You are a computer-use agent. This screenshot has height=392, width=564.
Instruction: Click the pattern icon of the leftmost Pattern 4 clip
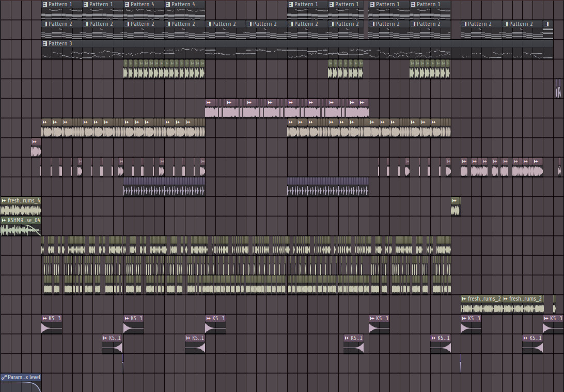(x=127, y=4)
